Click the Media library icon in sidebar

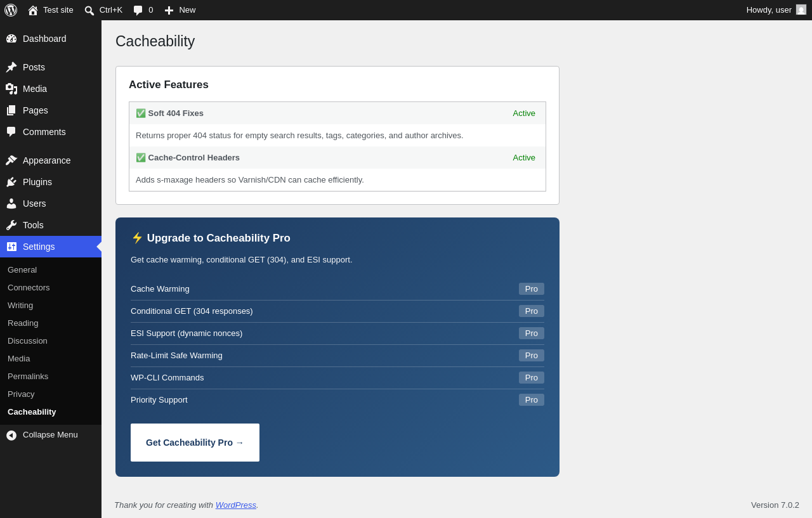(11, 89)
